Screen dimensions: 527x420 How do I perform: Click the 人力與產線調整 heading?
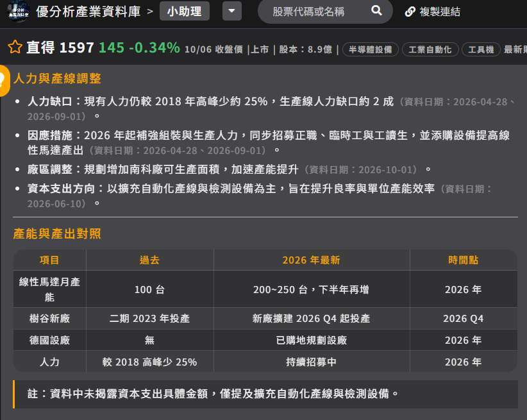pyautogui.click(x=58, y=78)
